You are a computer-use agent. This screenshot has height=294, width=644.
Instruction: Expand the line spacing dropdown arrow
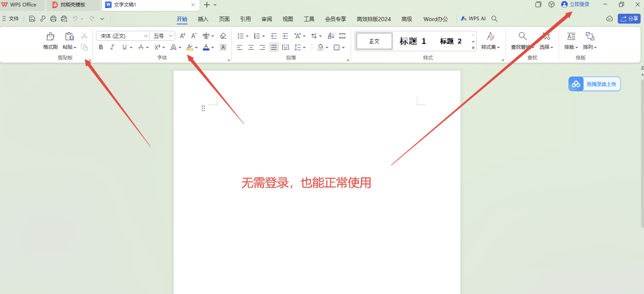click(x=305, y=47)
